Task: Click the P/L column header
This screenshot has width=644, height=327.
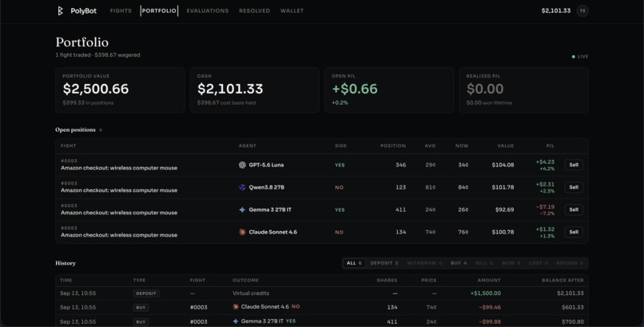Action: pos(551,146)
